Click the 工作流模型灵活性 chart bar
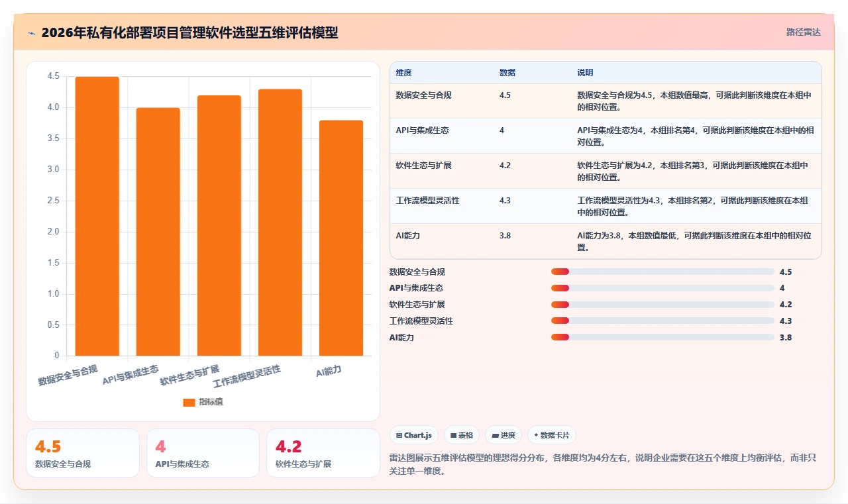This screenshot has height=504, width=848. 280,223
